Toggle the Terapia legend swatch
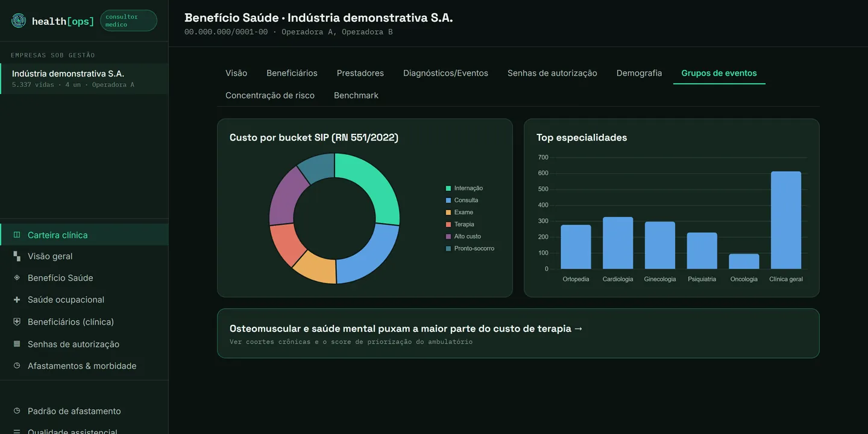The height and width of the screenshot is (434, 868). tap(448, 224)
